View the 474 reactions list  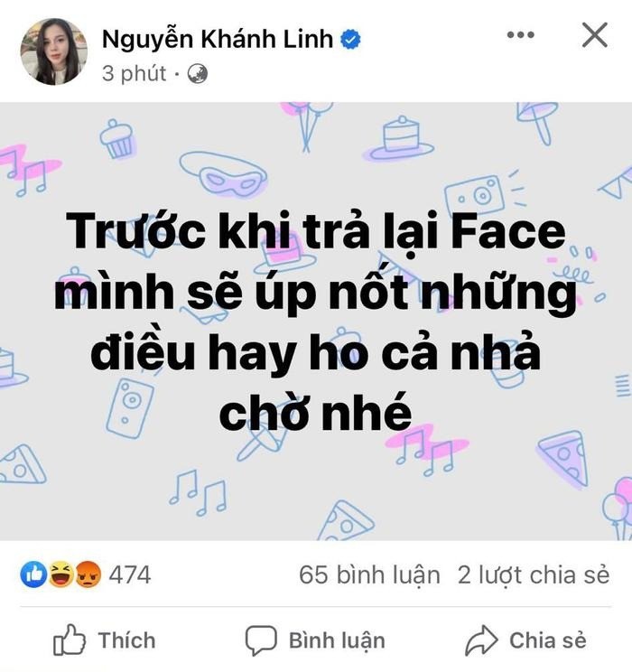point(130,574)
